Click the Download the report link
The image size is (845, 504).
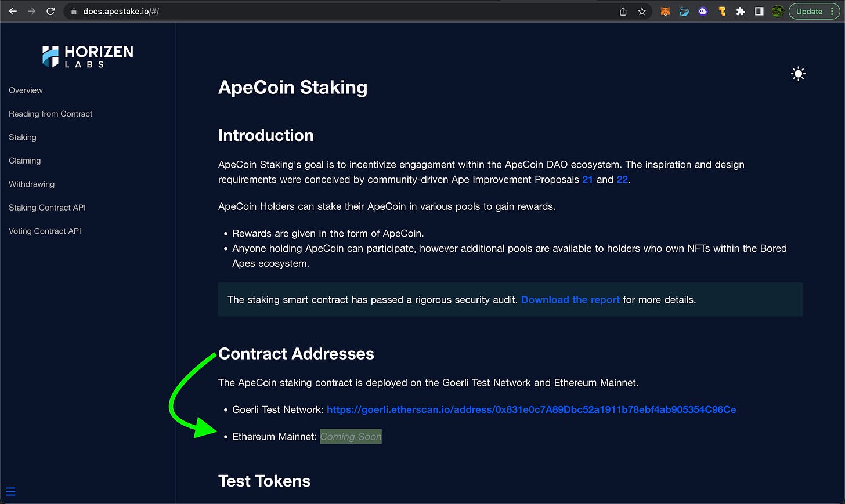(x=570, y=300)
